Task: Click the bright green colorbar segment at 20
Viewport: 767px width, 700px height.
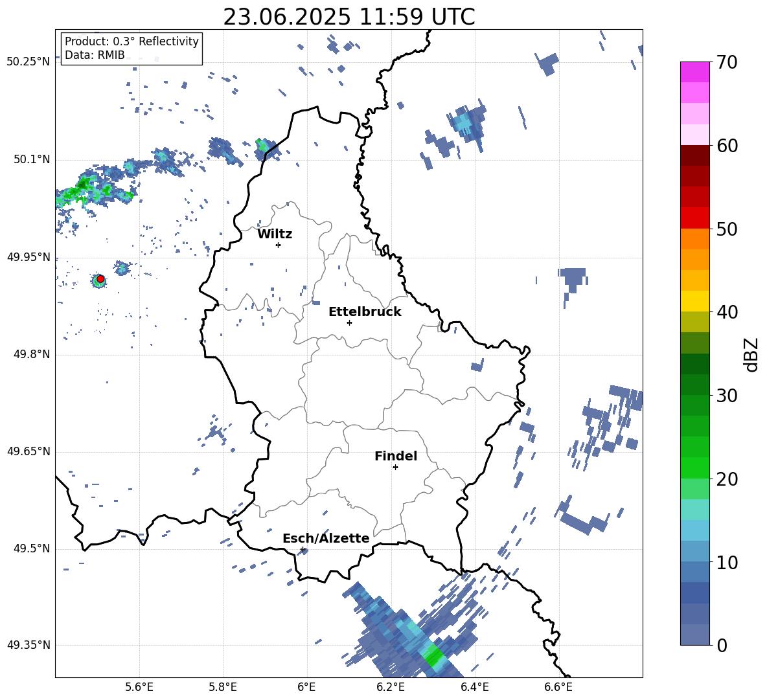Action: pyautogui.click(x=694, y=468)
